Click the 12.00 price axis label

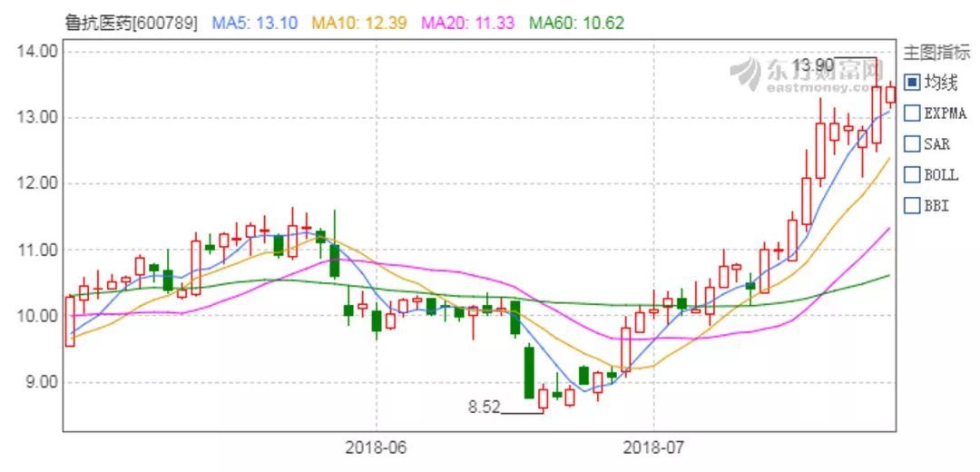tap(37, 183)
